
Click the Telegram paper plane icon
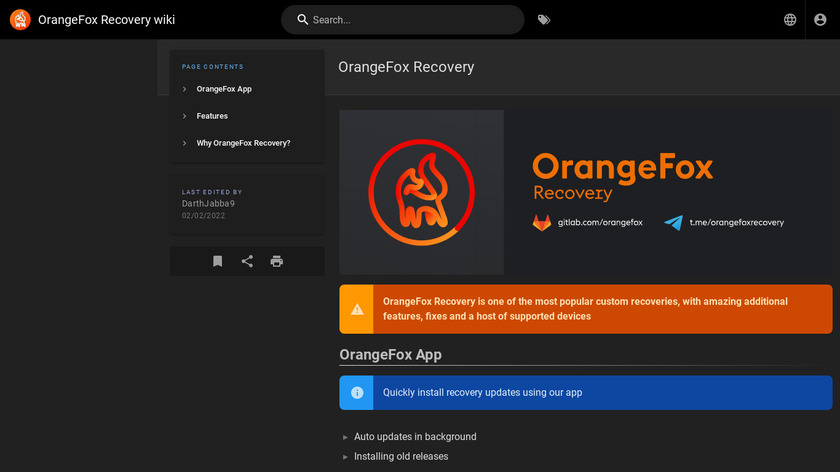tap(674, 222)
